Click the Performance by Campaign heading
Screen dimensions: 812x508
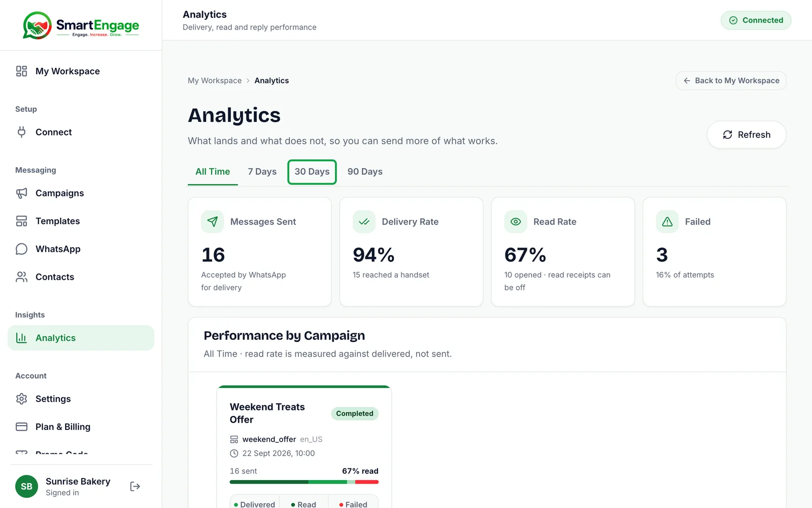(x=284, y=336)
